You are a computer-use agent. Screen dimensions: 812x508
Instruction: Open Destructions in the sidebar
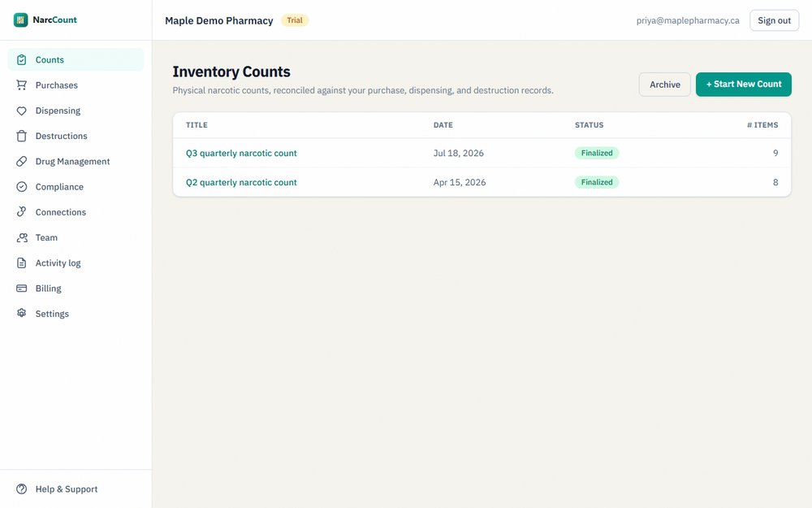pyautogui.click(x=76, y=136)
